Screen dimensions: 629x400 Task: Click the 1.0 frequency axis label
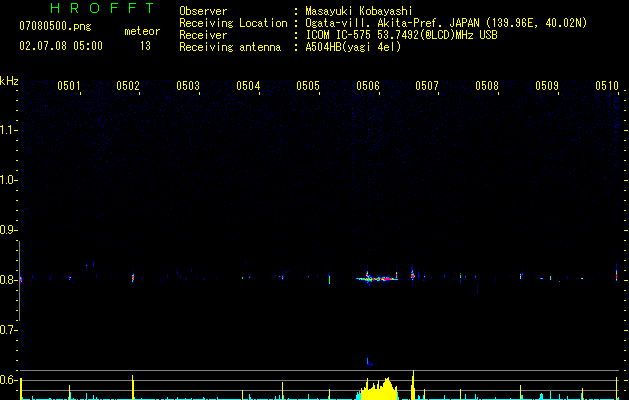point(8,180)
